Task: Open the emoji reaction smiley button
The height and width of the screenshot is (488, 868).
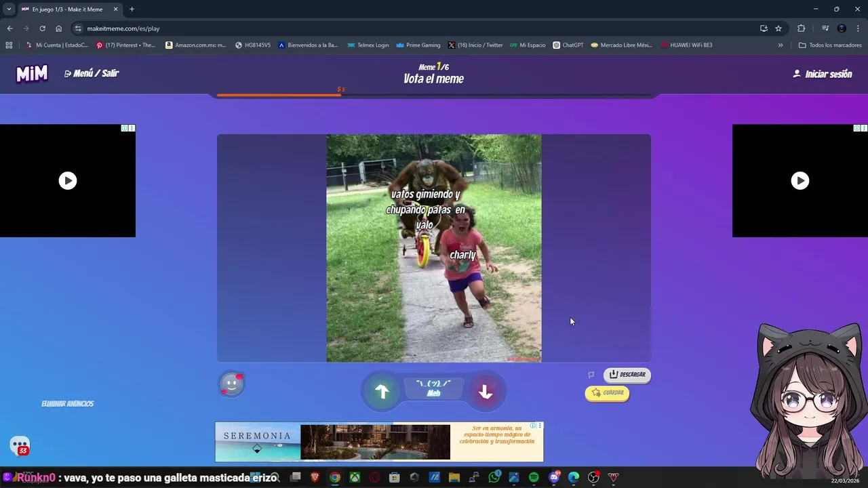Action: click(231, 384)
